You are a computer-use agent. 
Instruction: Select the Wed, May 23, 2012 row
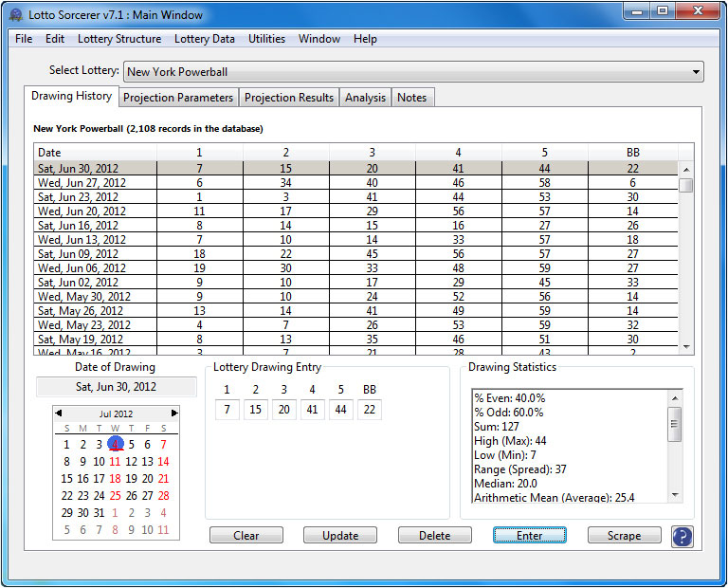point(356,325)
